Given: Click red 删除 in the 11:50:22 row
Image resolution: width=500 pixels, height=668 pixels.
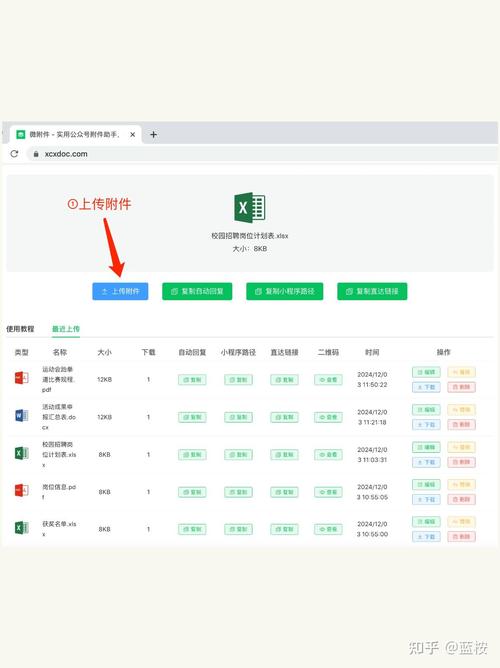Looking at the screenshot, I should pyautogui.click(x=461, y=387).
